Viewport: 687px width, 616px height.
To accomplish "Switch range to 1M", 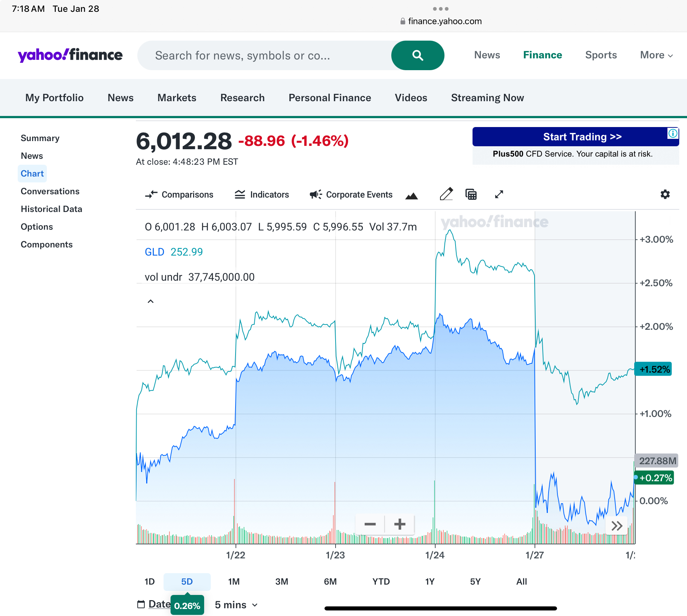I will click(234, 582).
